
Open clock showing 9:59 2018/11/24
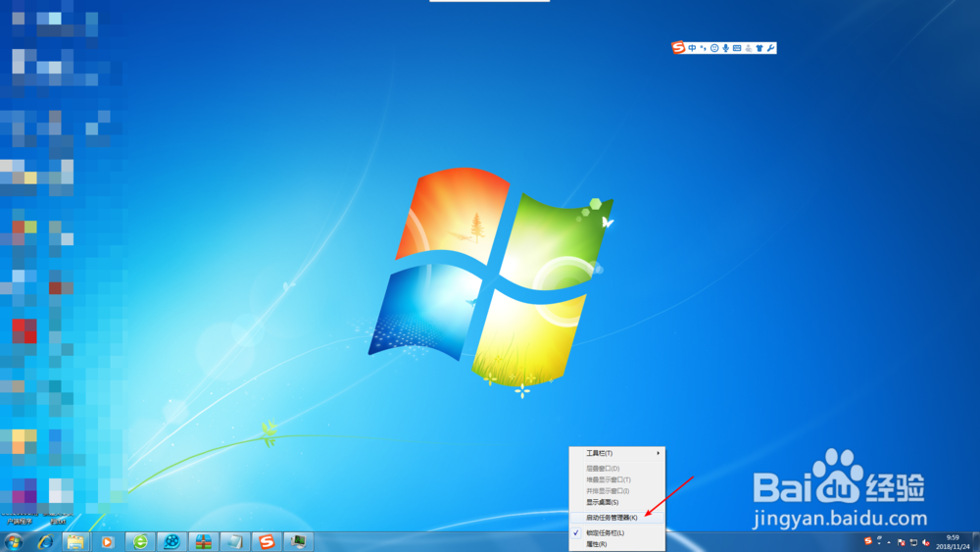coord(953,542)
